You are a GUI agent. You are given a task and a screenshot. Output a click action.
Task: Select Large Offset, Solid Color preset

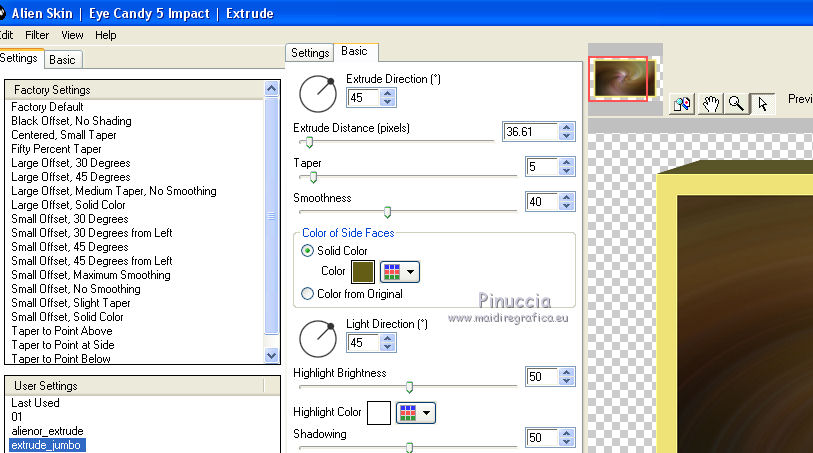coord(68,205)
